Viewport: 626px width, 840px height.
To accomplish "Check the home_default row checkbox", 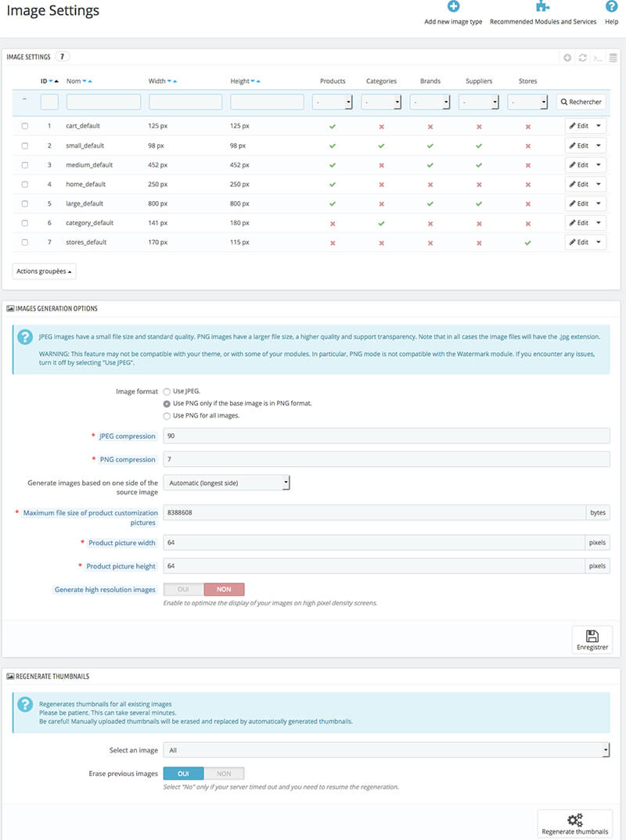I will coord(25,185).
